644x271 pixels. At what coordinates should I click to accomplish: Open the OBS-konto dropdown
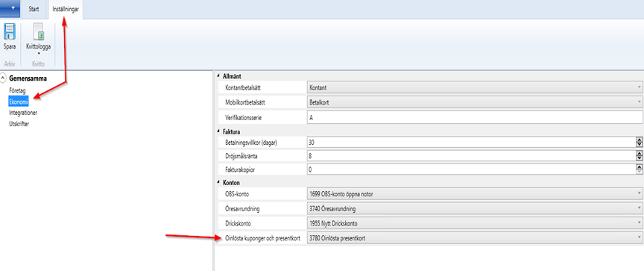(x=474, y=193)
